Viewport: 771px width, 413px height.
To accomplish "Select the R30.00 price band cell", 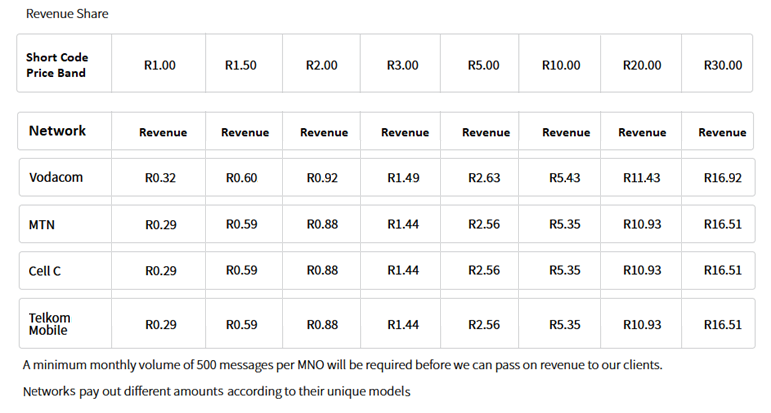I will pos(723,65).
